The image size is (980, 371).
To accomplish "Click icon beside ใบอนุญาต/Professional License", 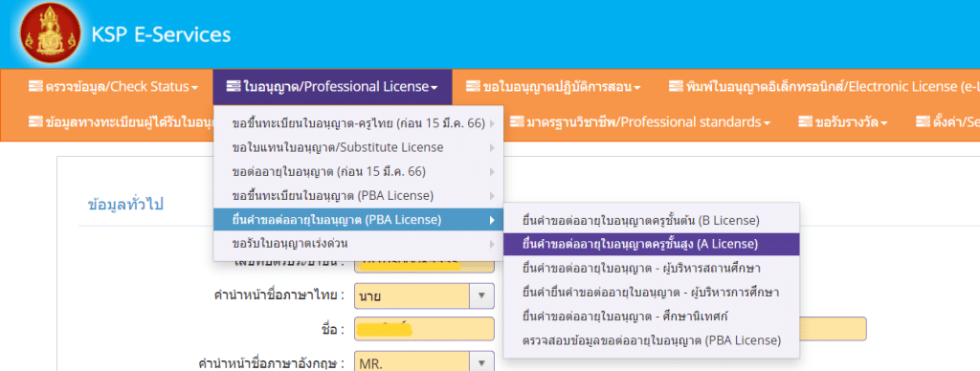I will [234, 86].
